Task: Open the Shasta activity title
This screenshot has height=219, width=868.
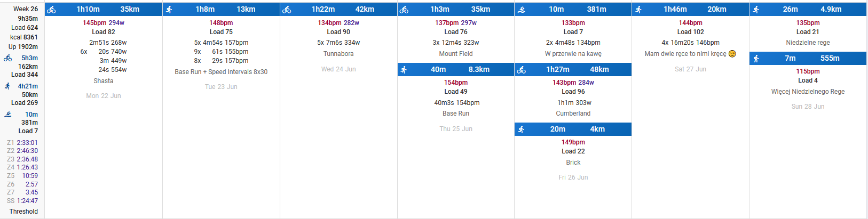Action: point(103,81)
